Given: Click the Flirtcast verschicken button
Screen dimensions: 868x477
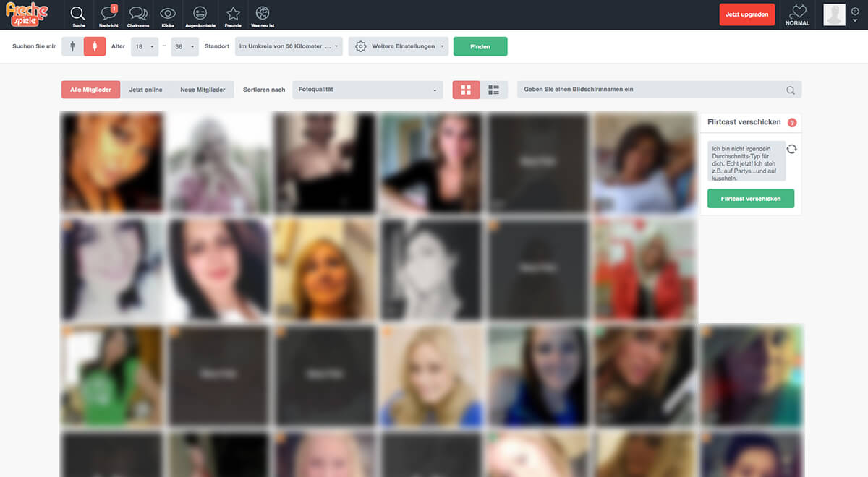Looking at the screenshot, I should point(751,199).
